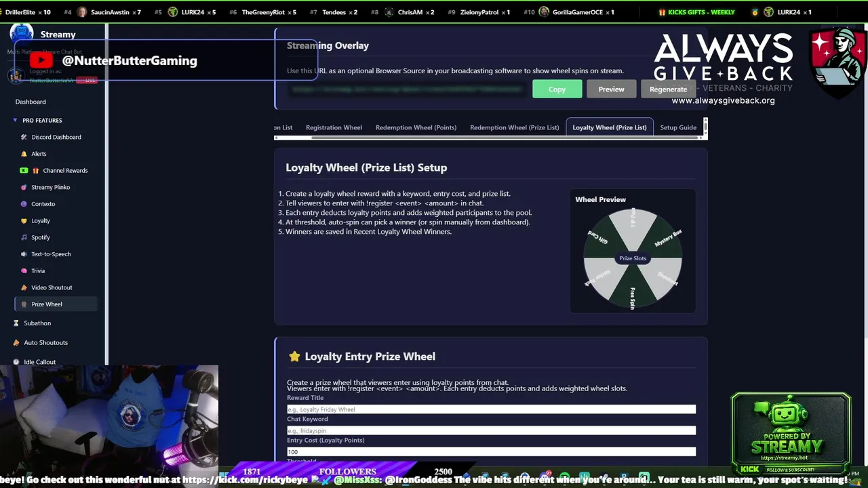The width and height of the screenshot is (868, 488).
Task: Click the Reward Title input field
Action: pos(491,409)
